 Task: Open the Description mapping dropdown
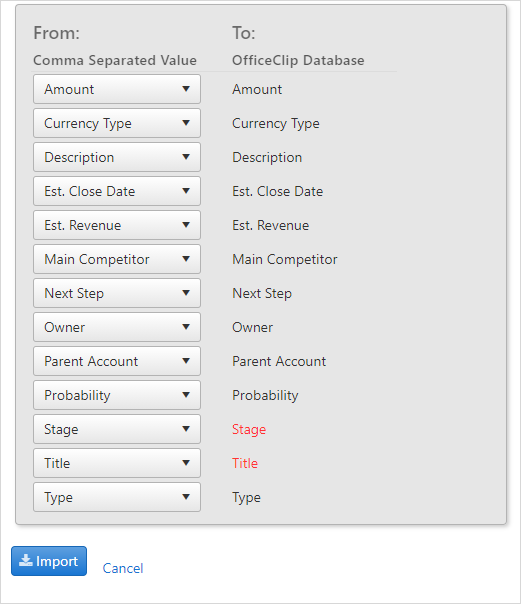pos(117,157)
